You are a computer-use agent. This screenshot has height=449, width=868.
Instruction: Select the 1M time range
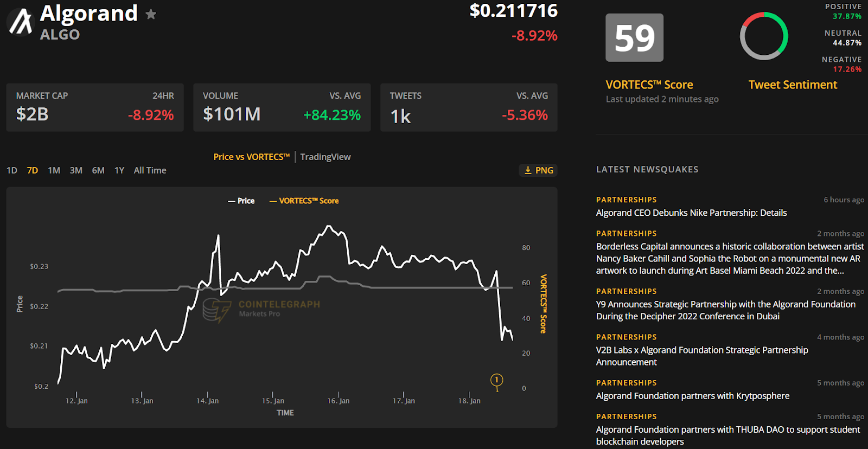(x=54, y=170)
